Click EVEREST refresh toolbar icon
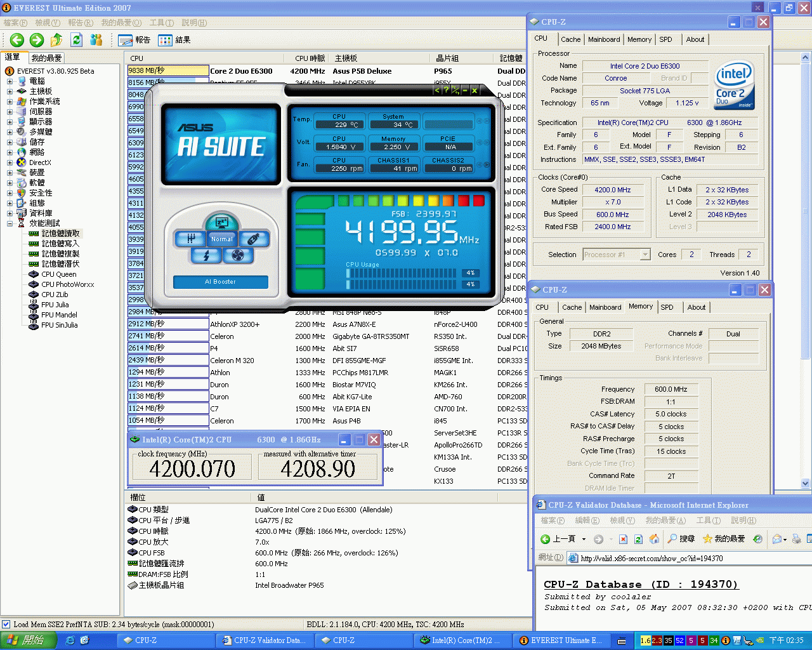Viewport: 812px width, 650px height. click(x=77, y=40)
